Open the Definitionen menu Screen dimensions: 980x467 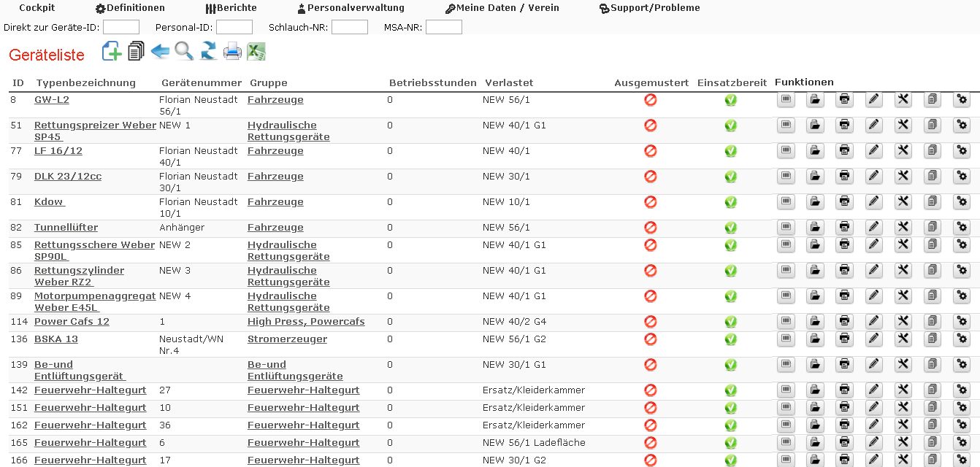point(130,8)
